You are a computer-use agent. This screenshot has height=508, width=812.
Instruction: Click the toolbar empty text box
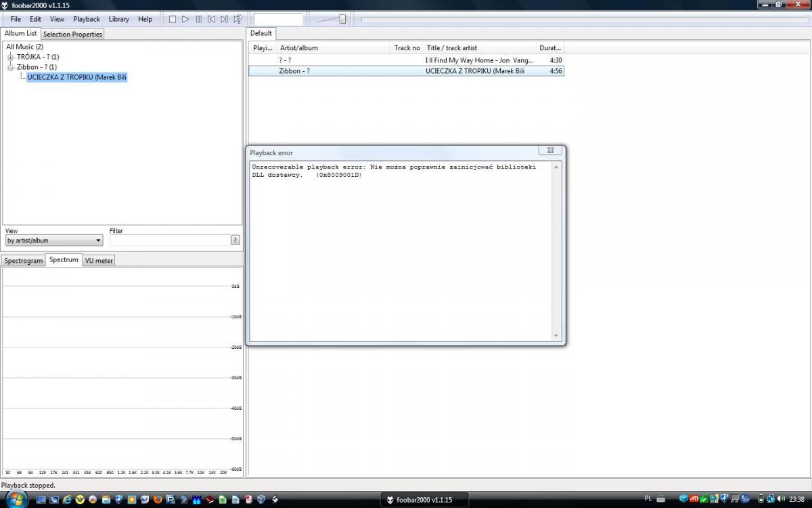(278, 19)
